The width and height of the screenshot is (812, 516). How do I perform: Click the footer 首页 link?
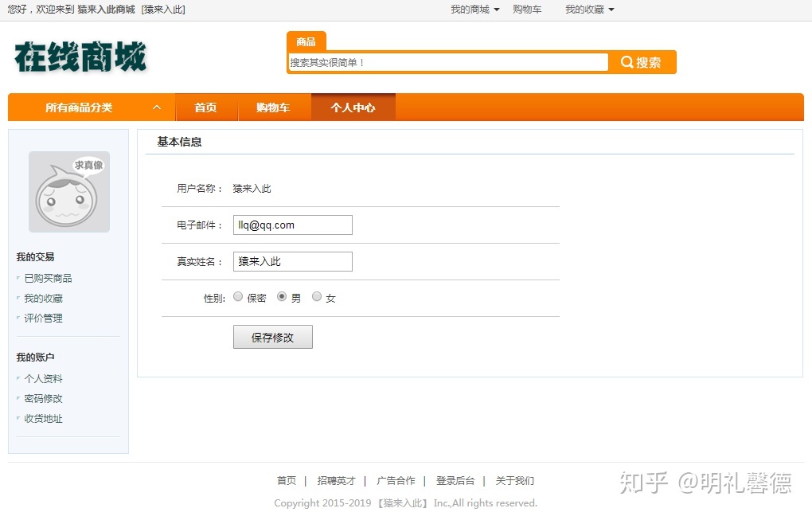point(287,481)
